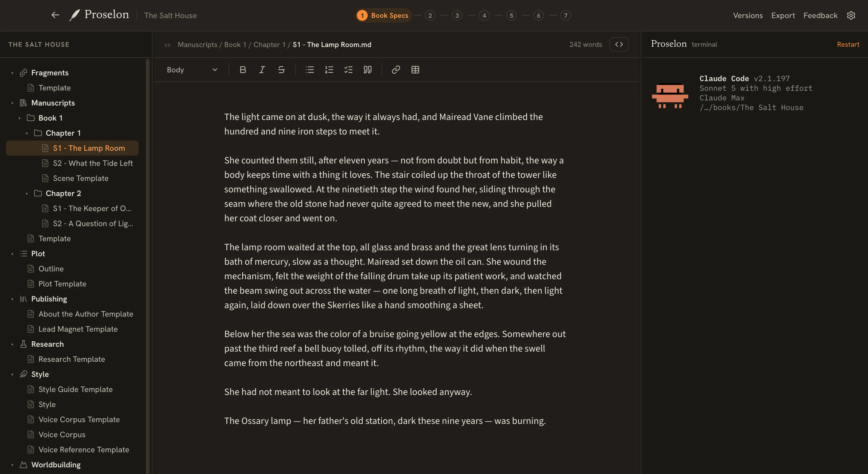Click the Proselon quill logo

[74, 15]
